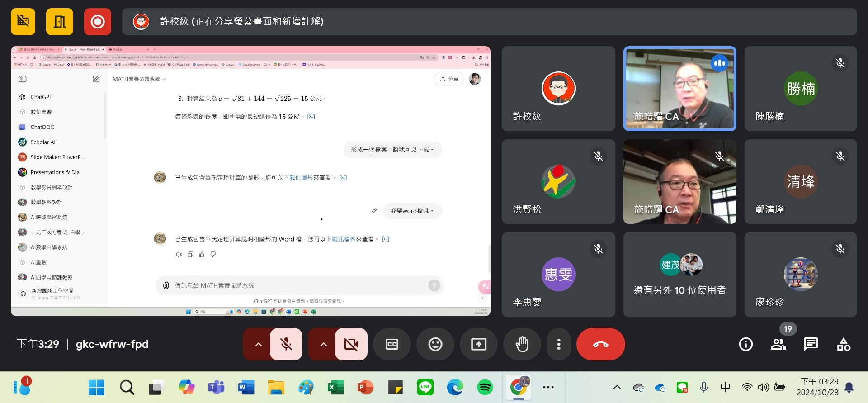Expand MATH素養命題系統 model dropdown
The image size is (868, 403).
click(x=140, y=79)
